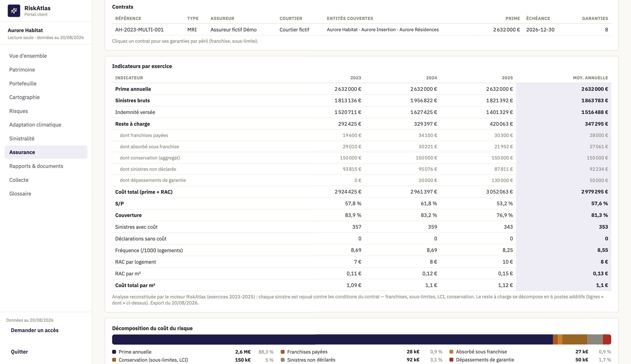The image size is (631, 364).
Task: Click the Prime annuelle legend swatch
Action: 114,352
